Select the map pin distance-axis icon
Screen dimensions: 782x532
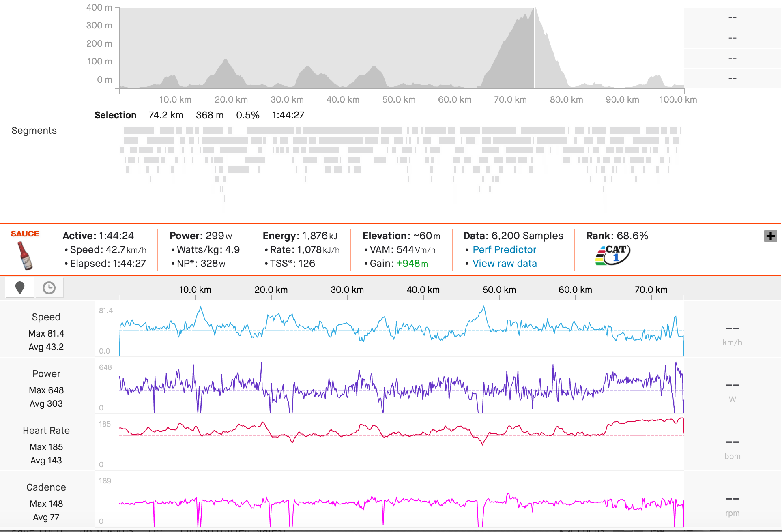tap(19, 287)
